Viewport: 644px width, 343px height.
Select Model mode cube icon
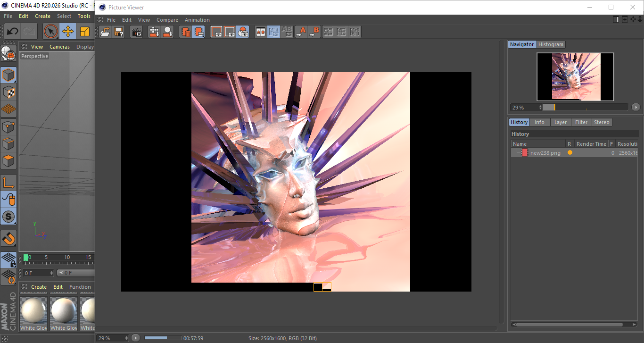(8, 75)
